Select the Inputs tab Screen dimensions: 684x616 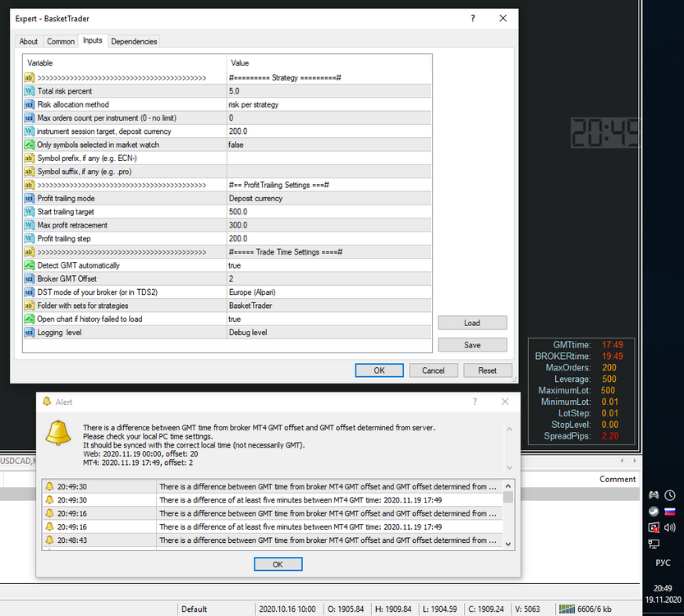93,40
